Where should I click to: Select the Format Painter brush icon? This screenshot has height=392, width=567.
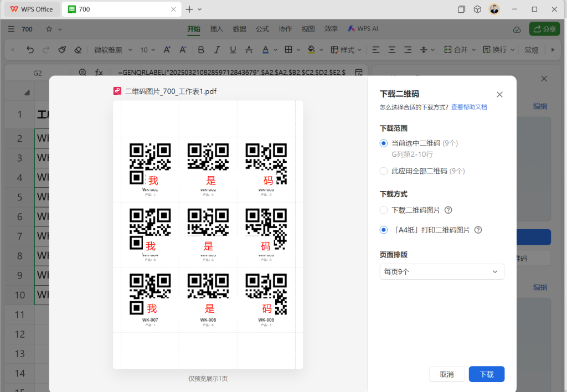(x=62, y=50)
